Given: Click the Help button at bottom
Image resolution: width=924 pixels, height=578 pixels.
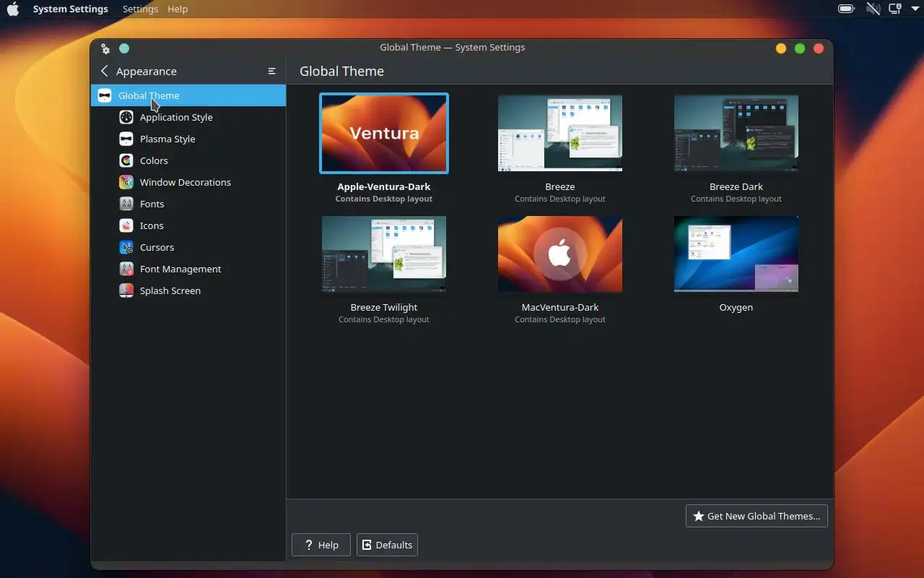Looking at the screenshot, I should tap(321, 545).
